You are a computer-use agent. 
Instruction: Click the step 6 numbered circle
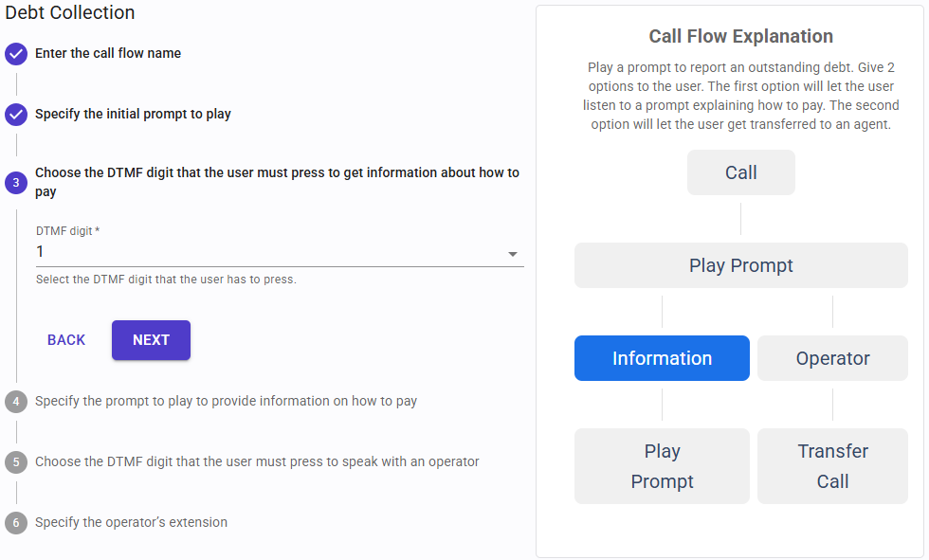click(x=15, y=522)
